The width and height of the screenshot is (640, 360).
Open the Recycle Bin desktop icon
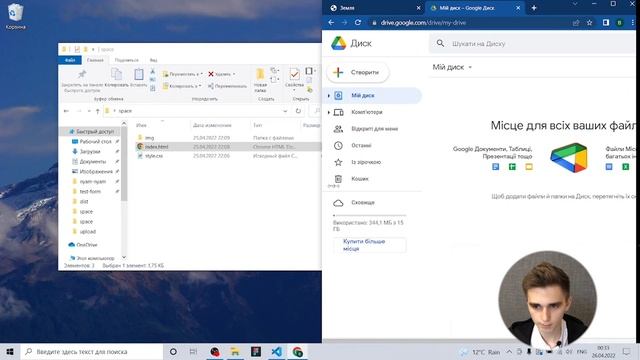(x=16, y=16)
